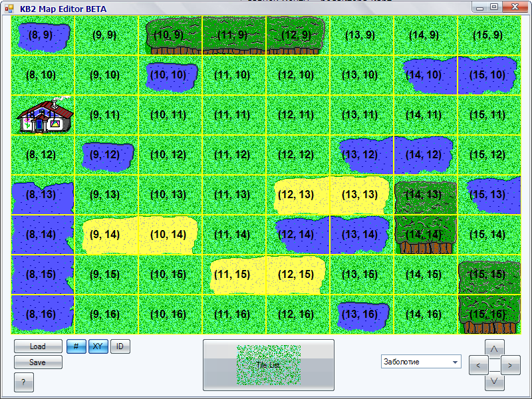Toggle the XY coordinates button
Screen dimensions: 532x399
[x=98, y=346]
